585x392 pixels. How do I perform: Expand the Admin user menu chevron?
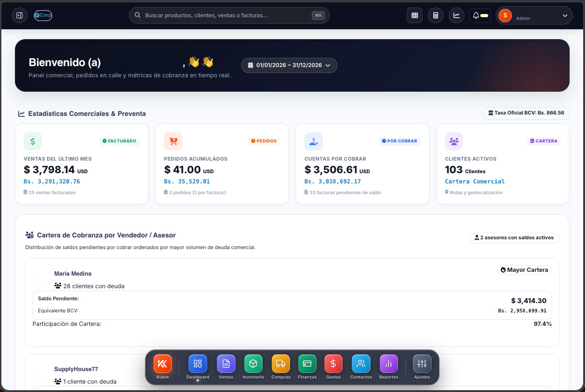(x=565, y=15)
